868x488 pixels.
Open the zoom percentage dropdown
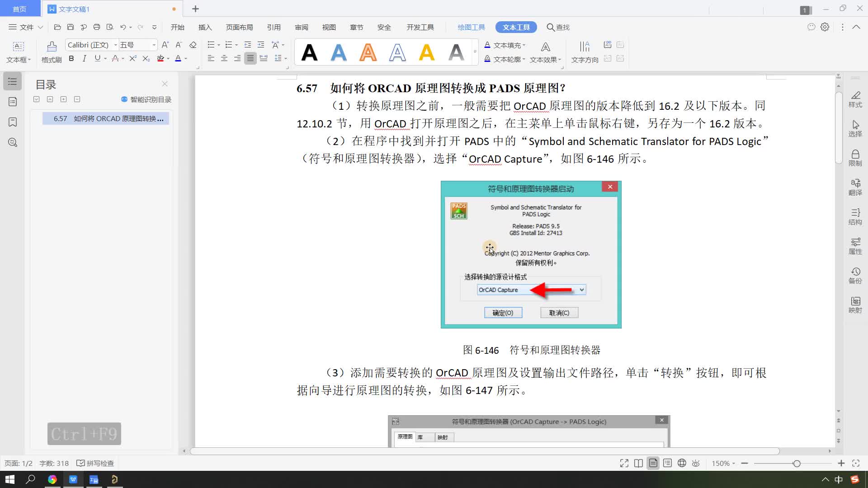tap(723, 463)
